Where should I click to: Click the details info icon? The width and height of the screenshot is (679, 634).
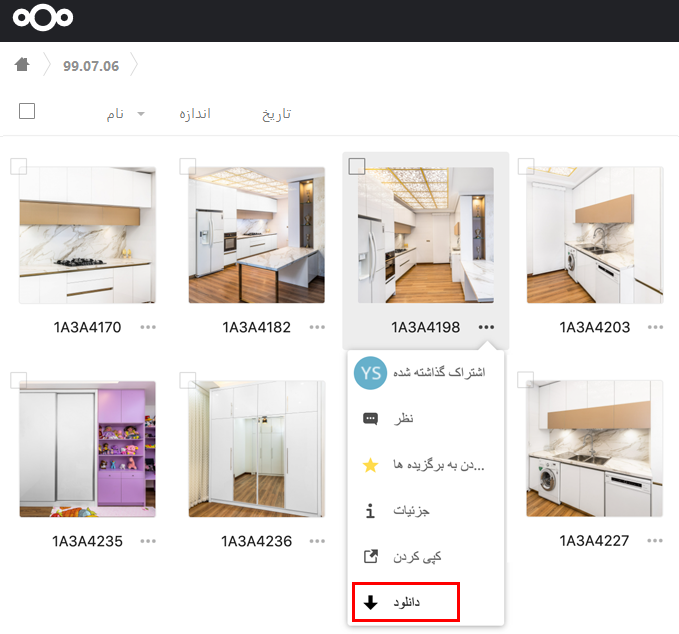click(x=370, y=511)
